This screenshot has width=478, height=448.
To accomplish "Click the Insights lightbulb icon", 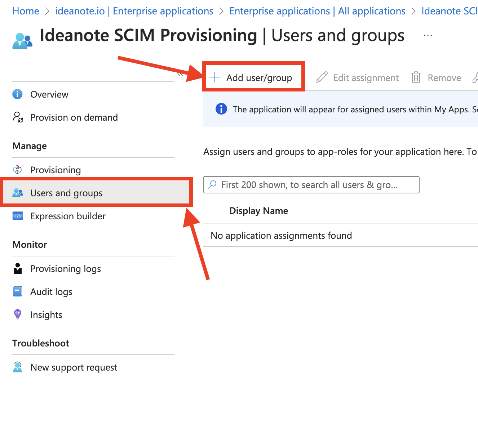I will click(x=17, y=314).
